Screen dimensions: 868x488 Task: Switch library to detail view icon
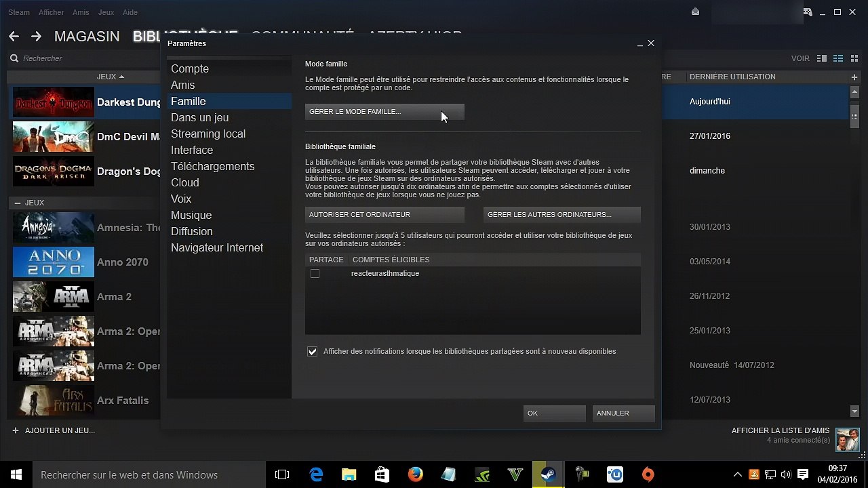(x=822, y=58)
